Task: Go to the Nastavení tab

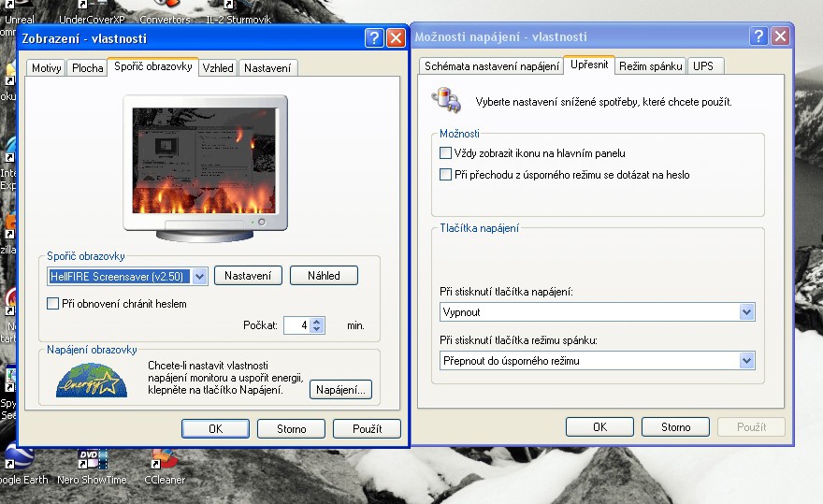Action: (267, 67)
